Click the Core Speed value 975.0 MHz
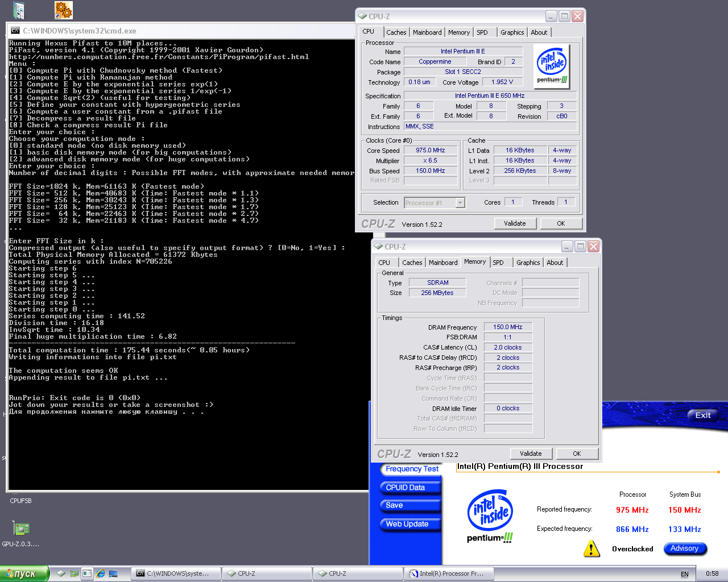 point(431,150)
